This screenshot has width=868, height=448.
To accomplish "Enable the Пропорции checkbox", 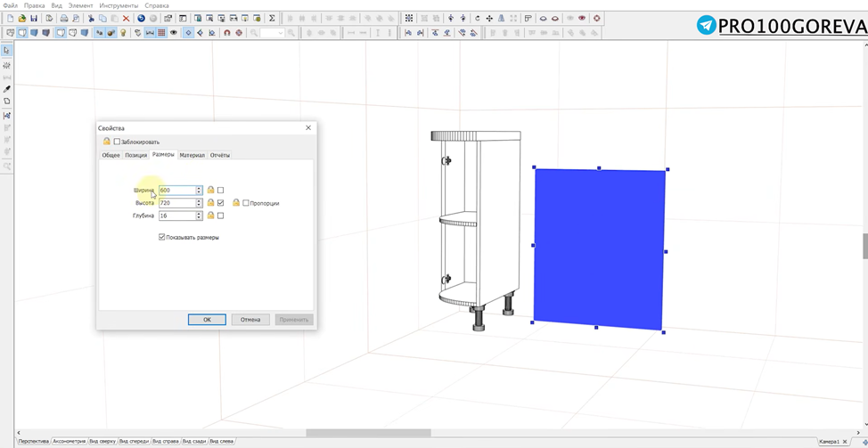I will click(x=246, y=203).
